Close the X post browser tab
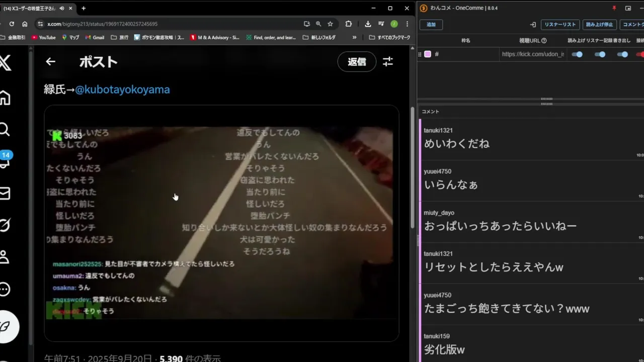The image size is (644, 362). 70,9
